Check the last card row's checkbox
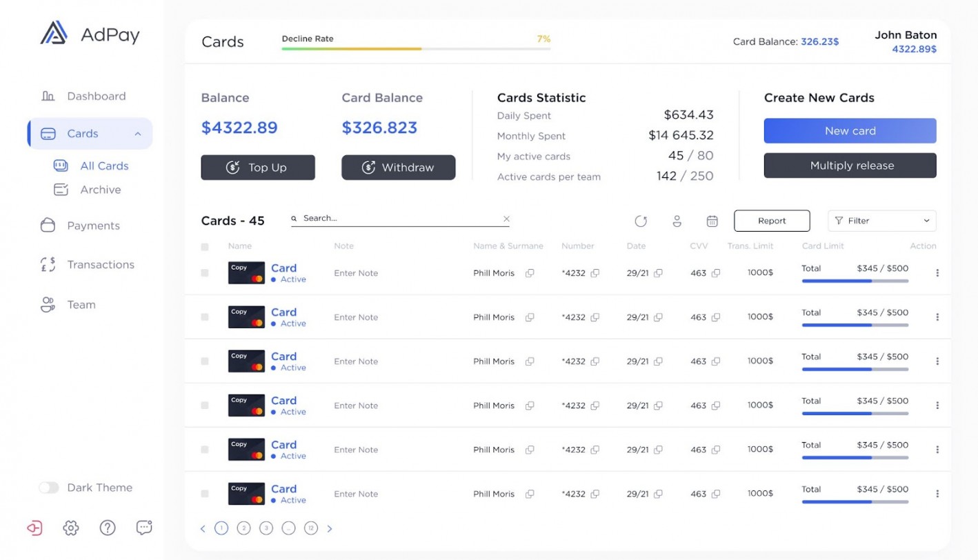The width and height of the screenshot is (978, 560). (x=205, y=494)
